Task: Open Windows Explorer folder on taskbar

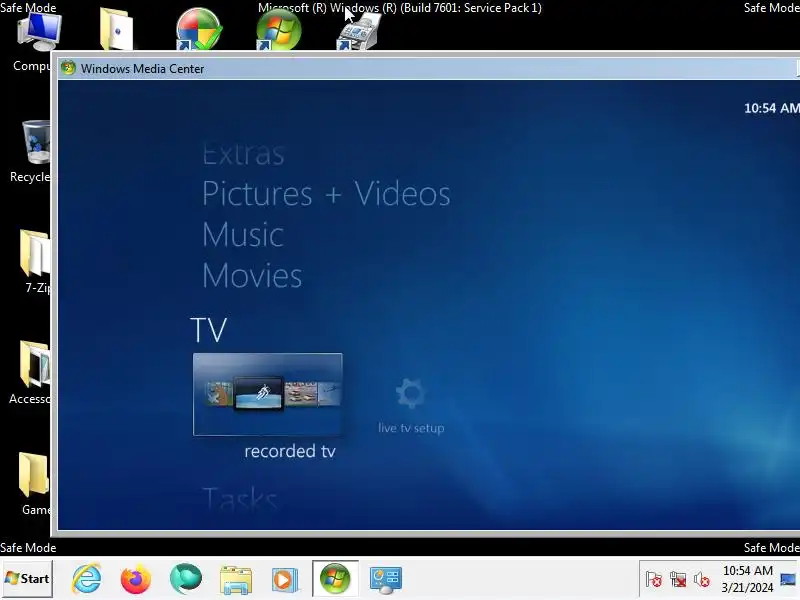Action: 236,580
